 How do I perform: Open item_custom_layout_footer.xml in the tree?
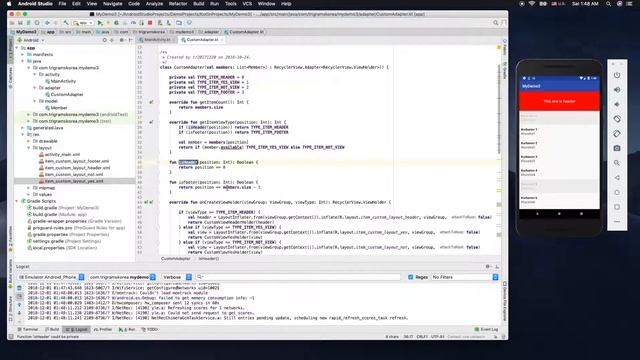(77, 161)
